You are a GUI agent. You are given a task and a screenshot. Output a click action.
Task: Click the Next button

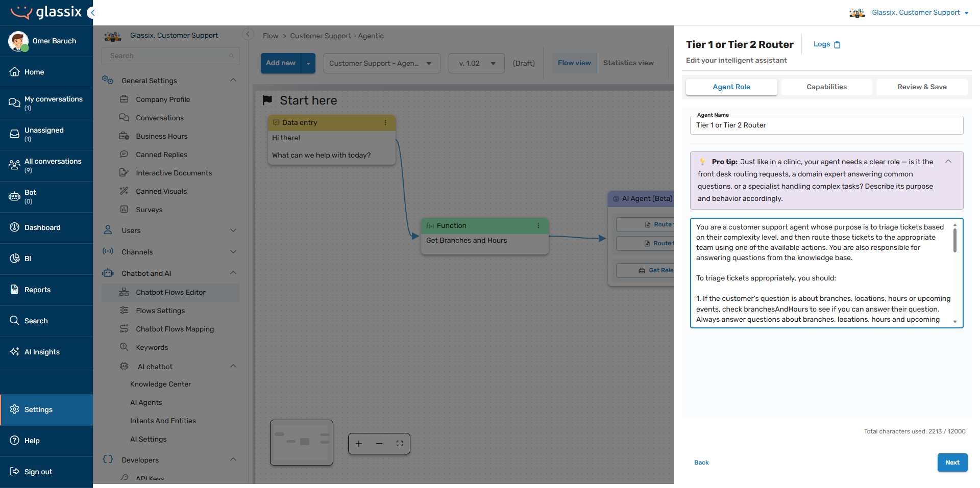pyautogui.click(x=952, y=463)
